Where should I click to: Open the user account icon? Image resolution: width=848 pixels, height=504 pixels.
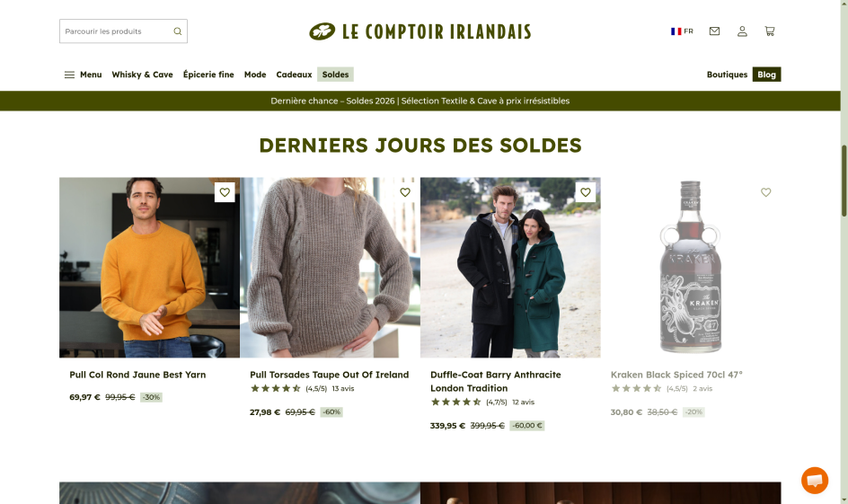tap(742, 31)
